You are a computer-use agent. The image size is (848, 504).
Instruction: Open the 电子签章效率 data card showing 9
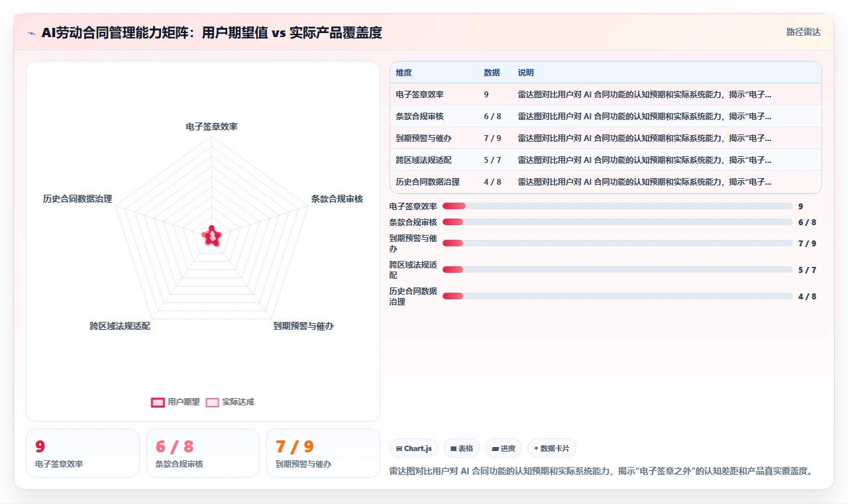coord(83,453)
